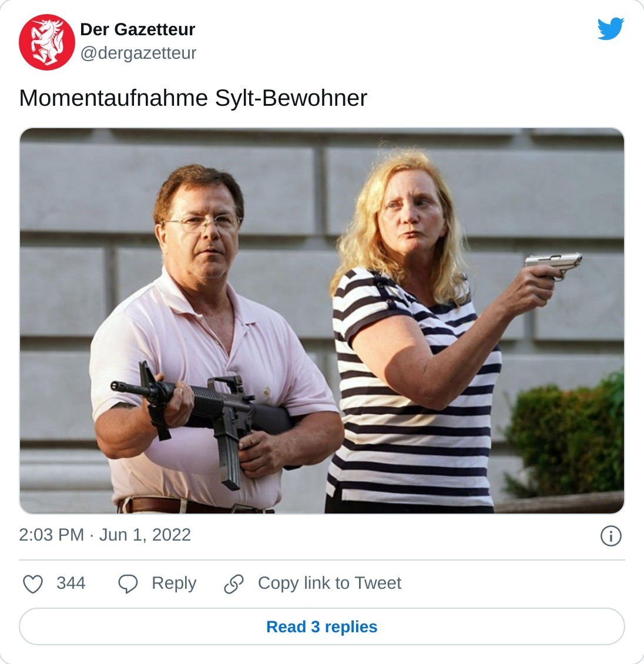This screenshot has width=644, height=664.
Task: Click the reply speech bubble icon
Action: [x=128, y=584]
